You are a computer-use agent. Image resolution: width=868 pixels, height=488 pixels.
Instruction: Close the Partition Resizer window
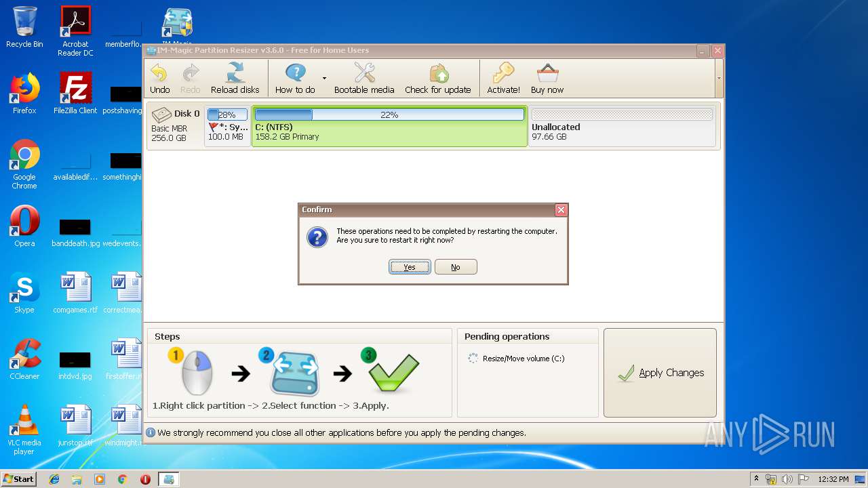718,51
